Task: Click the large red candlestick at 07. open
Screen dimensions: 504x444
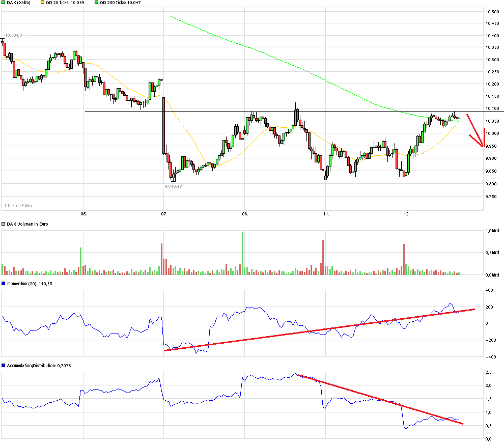Action: (163, 125)
